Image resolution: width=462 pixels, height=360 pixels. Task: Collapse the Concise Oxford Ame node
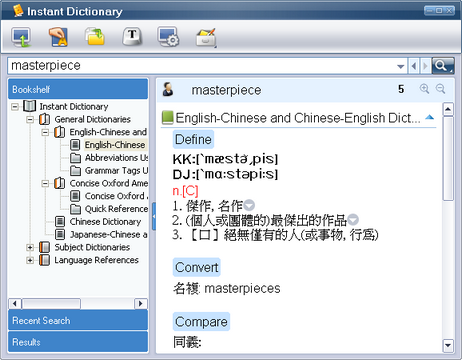[x=45, y=183]
